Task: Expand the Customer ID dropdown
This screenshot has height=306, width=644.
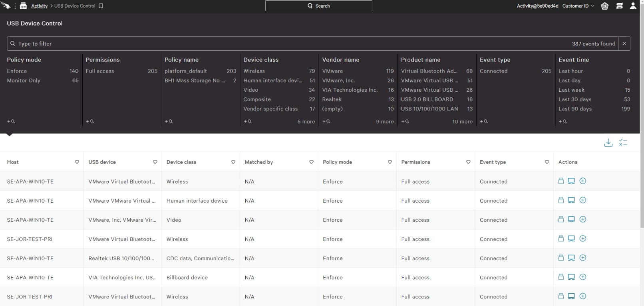Action: coord(578,6)
